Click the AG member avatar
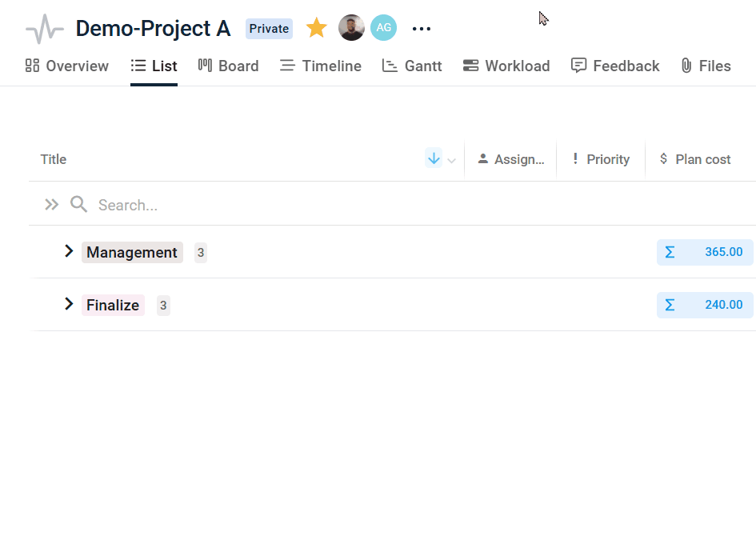 click(383, 28)
